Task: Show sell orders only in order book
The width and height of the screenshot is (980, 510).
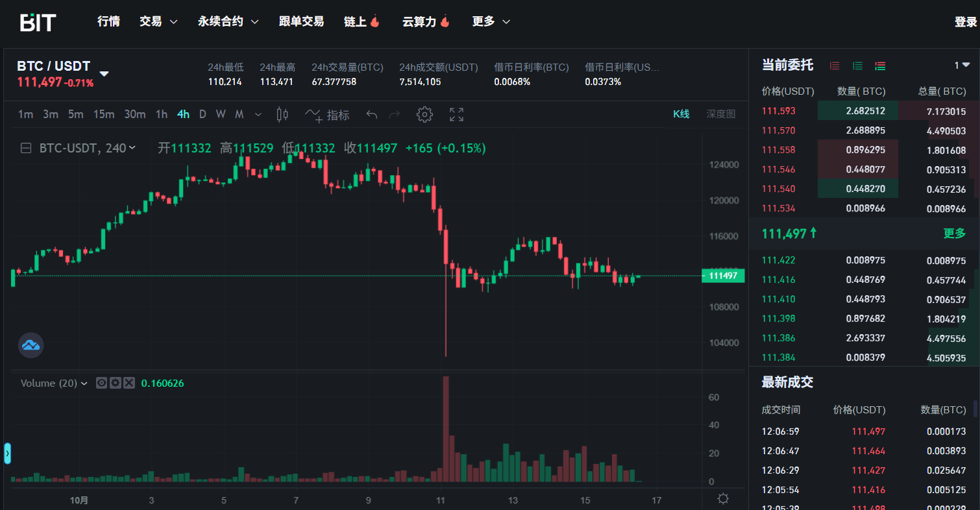Action: pos(835,66)
